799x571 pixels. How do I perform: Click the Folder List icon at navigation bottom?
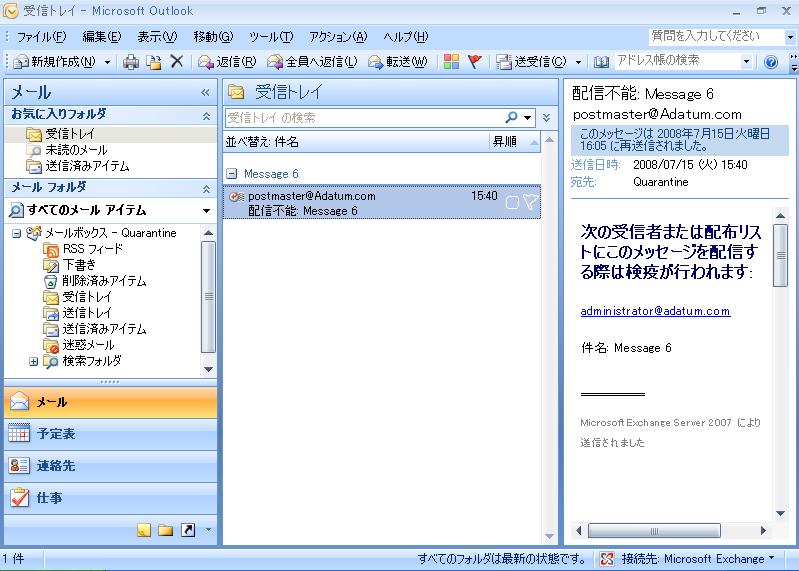[165, 530]
